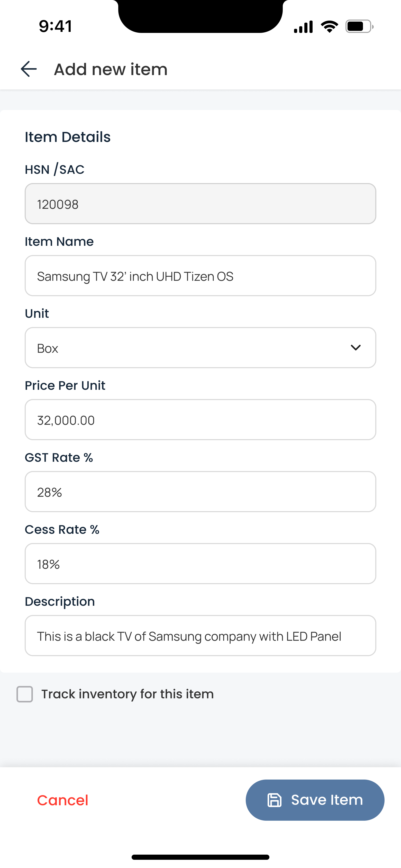Tap the home indicator bar
Screen dimensions: 401x868
(x=200, y=857)
